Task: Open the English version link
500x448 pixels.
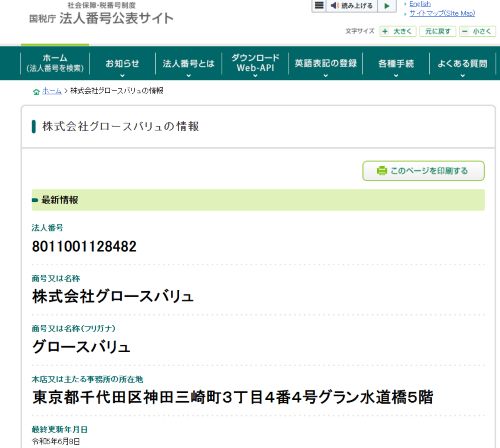Action: pyautogui.click(x=420, y=4)
